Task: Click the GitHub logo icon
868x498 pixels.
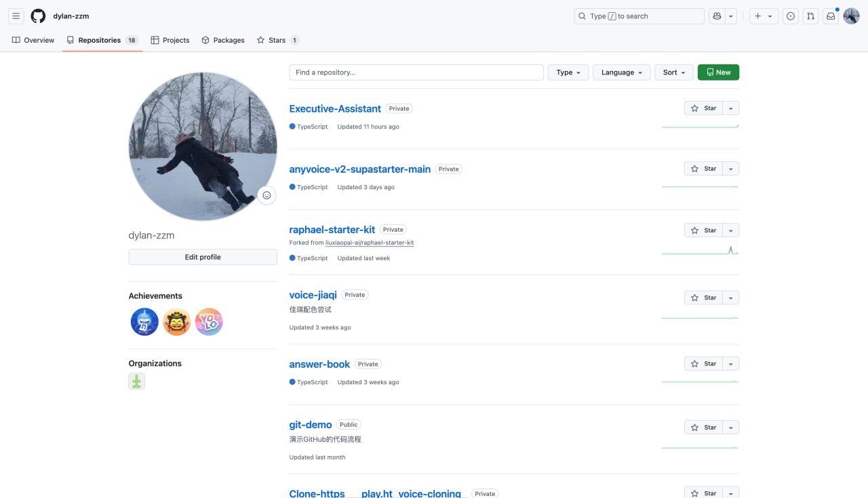Action: coord(38,16)
